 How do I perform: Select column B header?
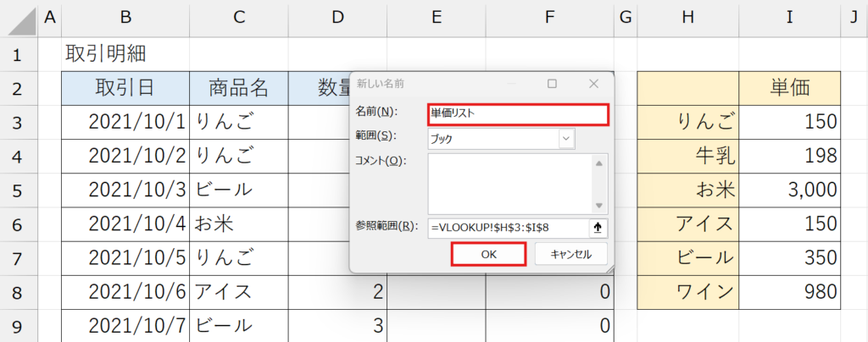pos(125,19)
